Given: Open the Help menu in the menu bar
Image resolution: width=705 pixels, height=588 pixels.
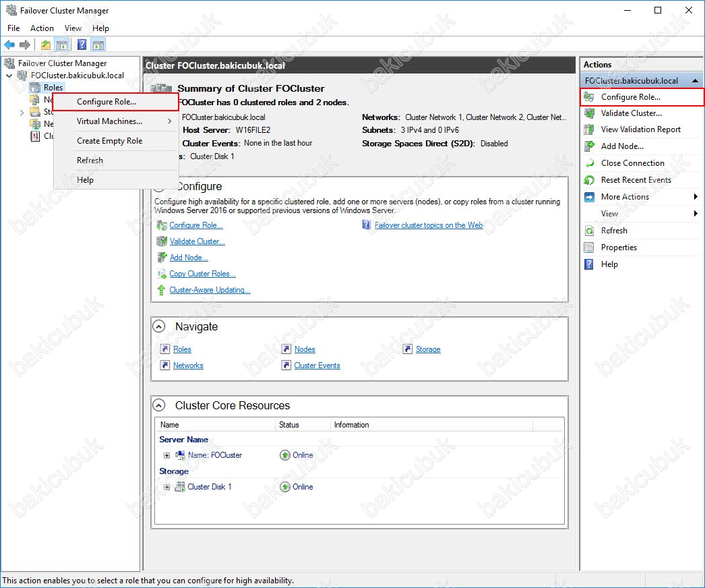Looking at the screenshot, I should click(x=100, y=28).
